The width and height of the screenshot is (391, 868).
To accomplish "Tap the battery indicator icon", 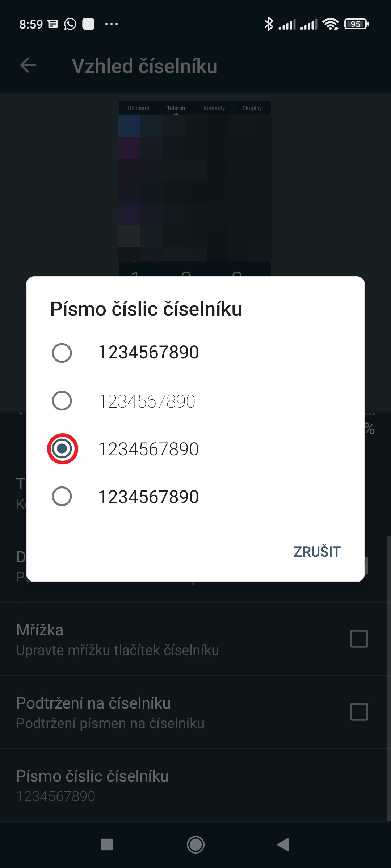I will 356,24.
